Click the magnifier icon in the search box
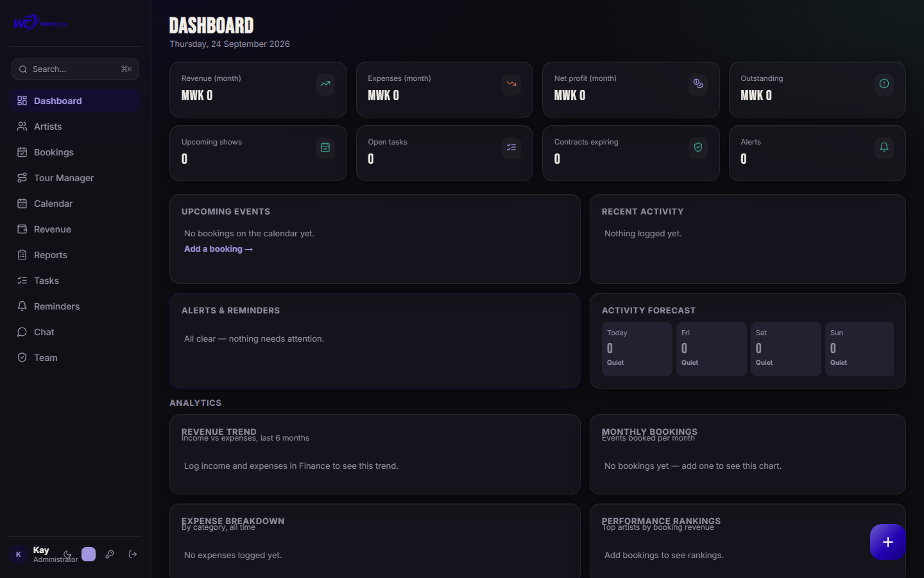Screen dimensions: 924x578 (23, 69)
